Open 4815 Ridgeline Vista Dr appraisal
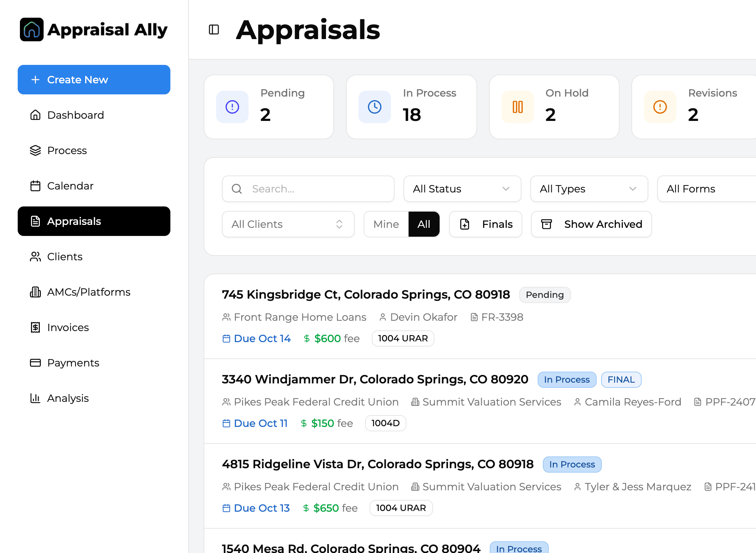The height and width of the screenshot is (553, 756). tap(378, 464)
